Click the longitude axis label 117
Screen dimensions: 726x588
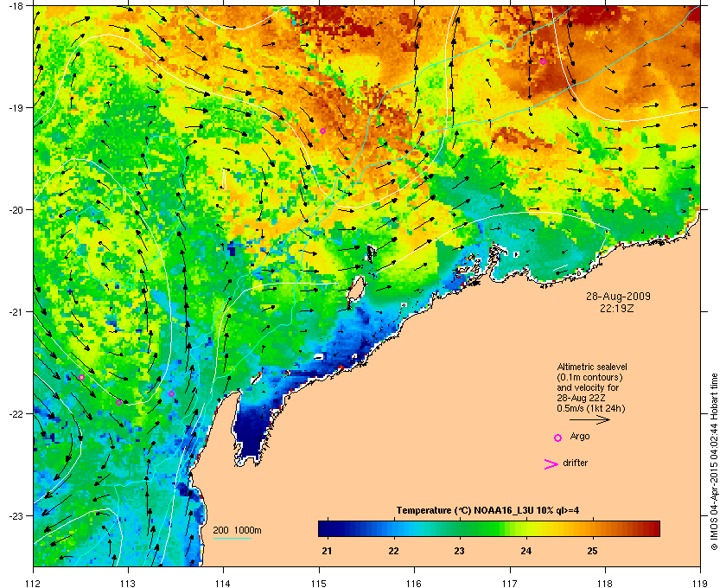[509, 584]
